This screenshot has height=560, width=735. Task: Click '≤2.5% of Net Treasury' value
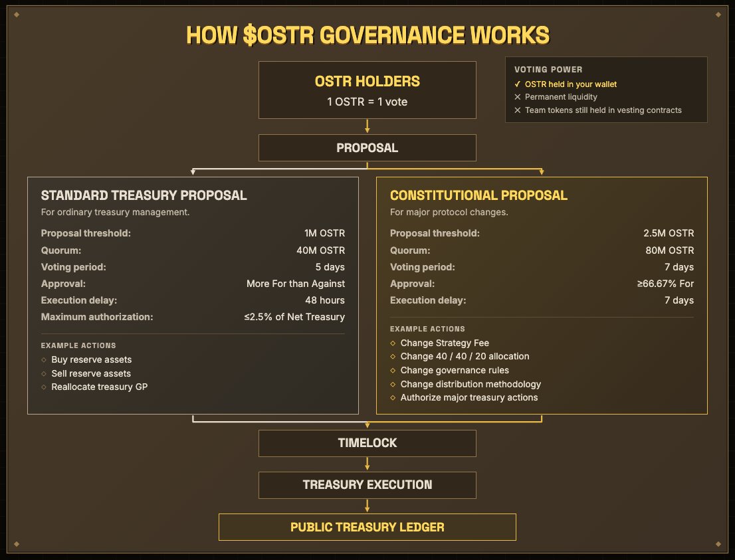pos(294,318)
